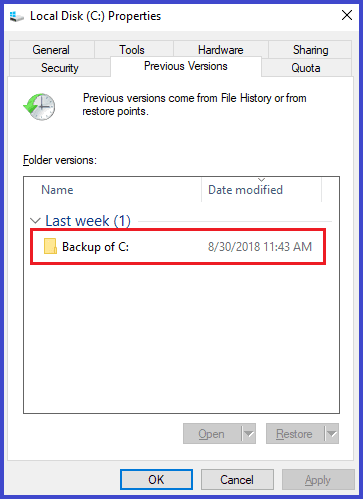Image resolution: width=363 pixels, height=499 pixels.
Task: Open the Hardware tab
Action: tap(221, 50)
